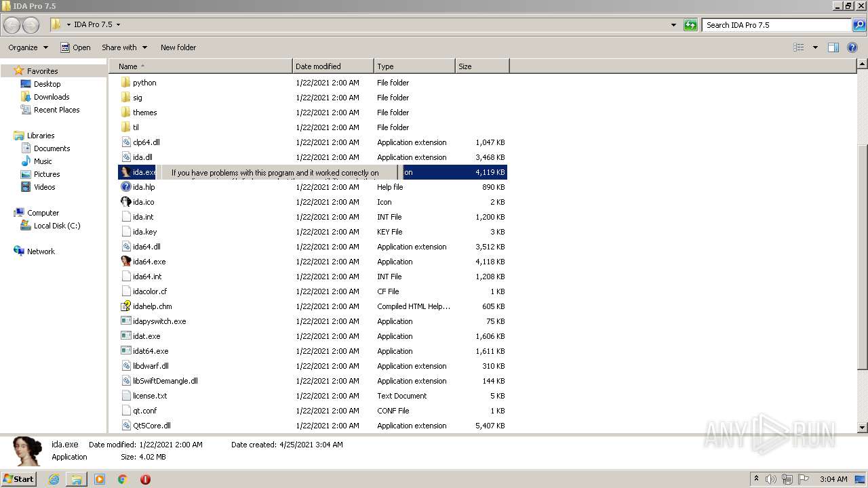Select the ida.hlp help file icon

(x=125, y=187)
